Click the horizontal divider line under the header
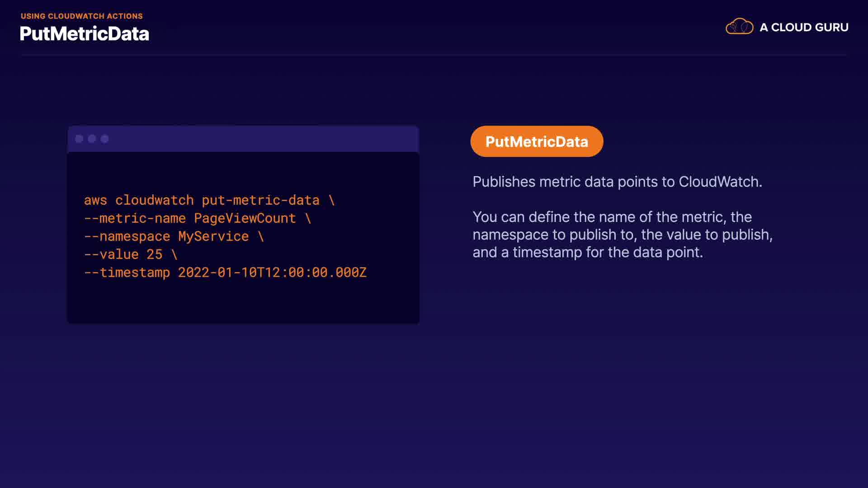868x488 pixels. click(434, 55)
